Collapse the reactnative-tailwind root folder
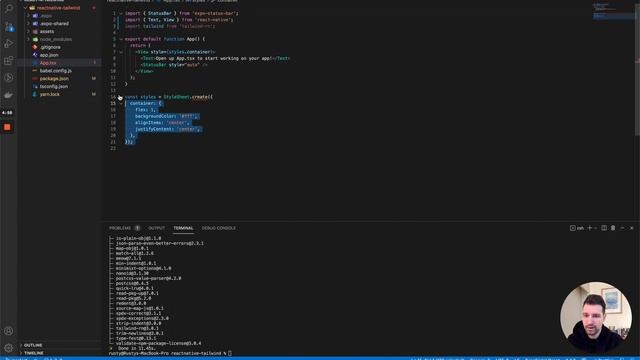The image size is (640, 360). point(26,8)
